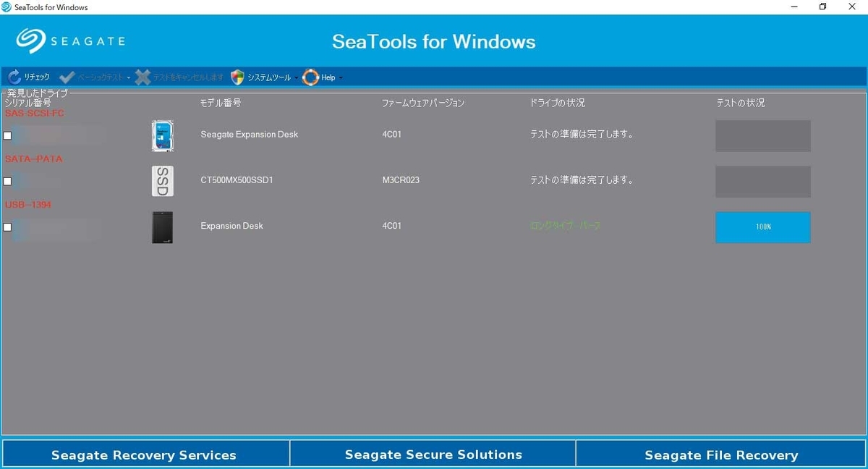868x469 pixels.
Task: Click the ドライブの状況 column header
Action: click(x=558, y=103)
